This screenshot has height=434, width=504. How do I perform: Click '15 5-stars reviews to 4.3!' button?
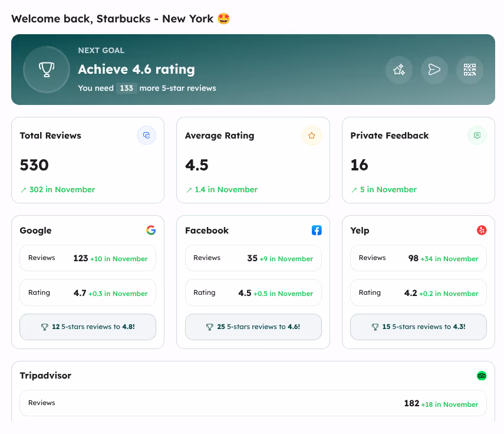419,327
